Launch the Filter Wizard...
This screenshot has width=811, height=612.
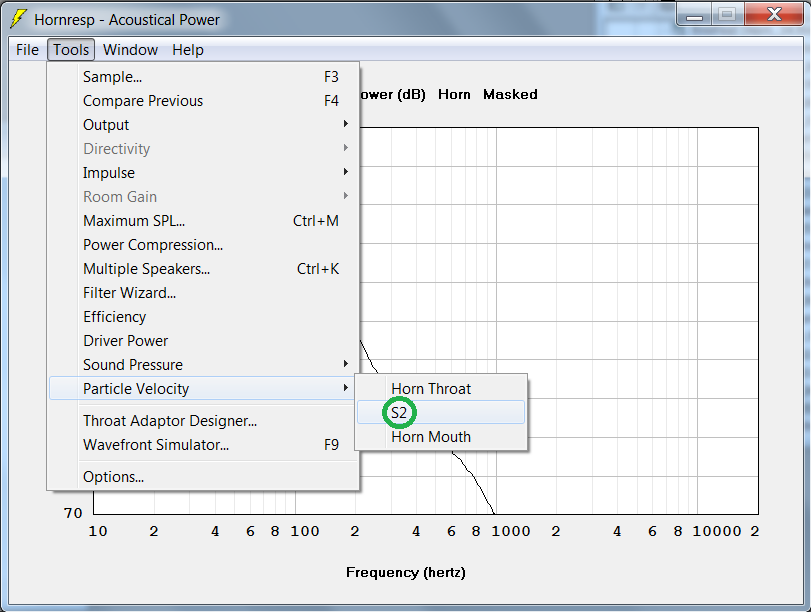(203, 293)
